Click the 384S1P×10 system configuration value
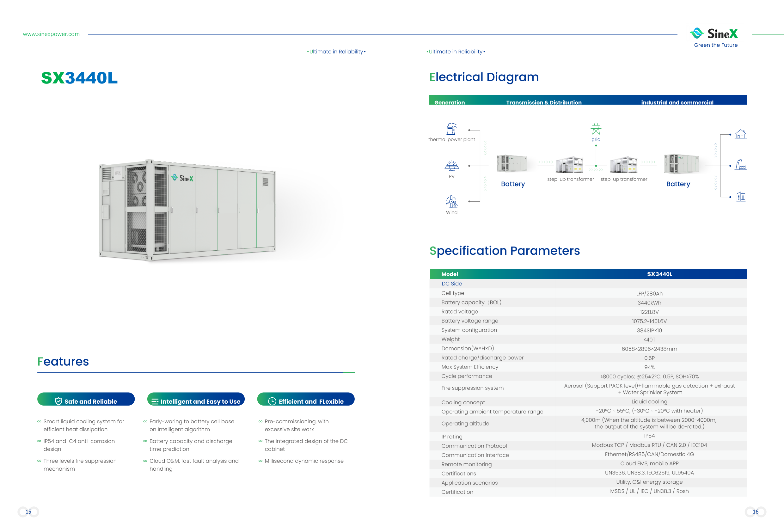The image size is (784, 532). click(x=649, y=331)
